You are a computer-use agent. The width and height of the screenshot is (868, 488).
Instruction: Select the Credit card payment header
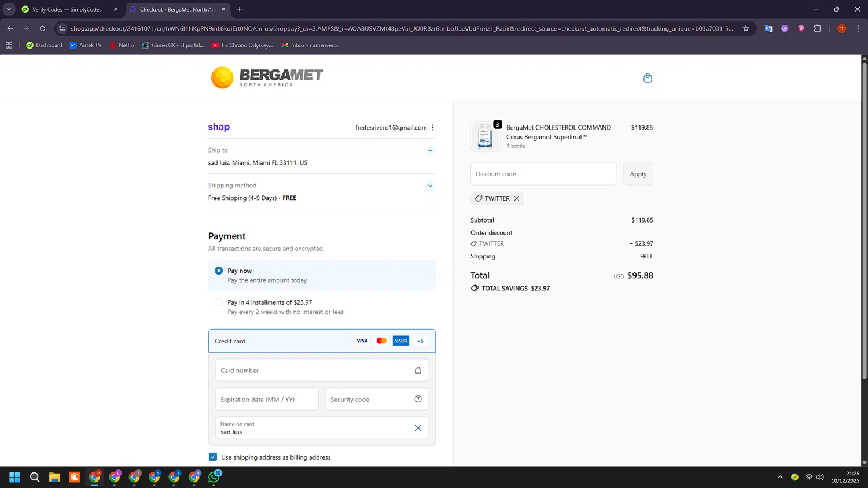(322, 341)
